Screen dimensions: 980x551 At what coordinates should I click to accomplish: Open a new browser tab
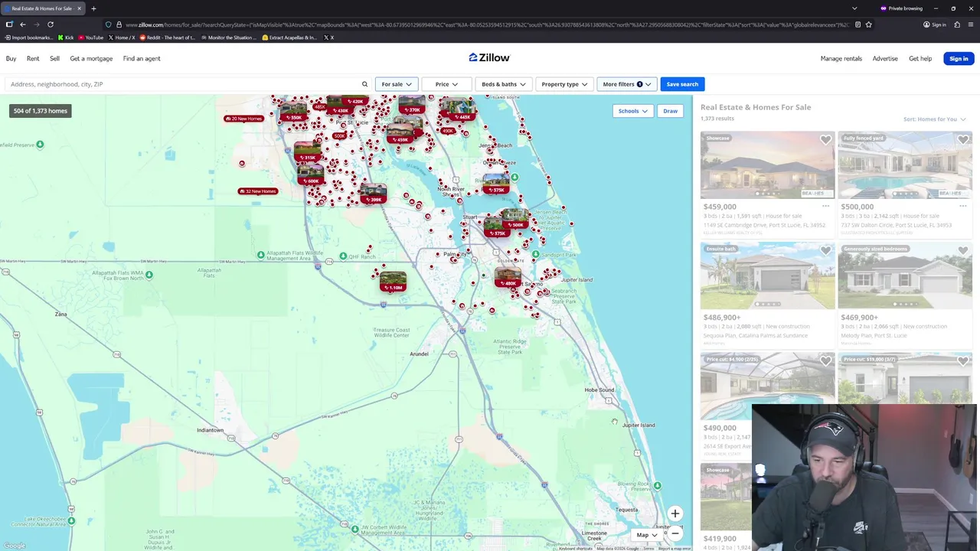click(x=93, y=8)
